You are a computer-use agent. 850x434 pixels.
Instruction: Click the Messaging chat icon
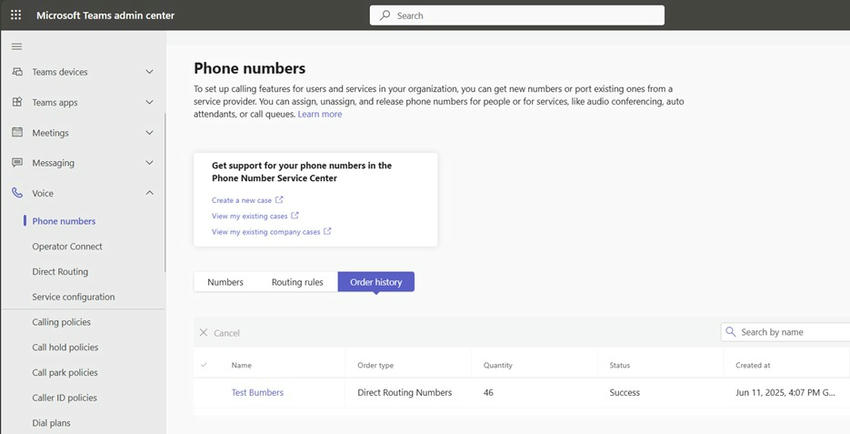tap(17, 162)
